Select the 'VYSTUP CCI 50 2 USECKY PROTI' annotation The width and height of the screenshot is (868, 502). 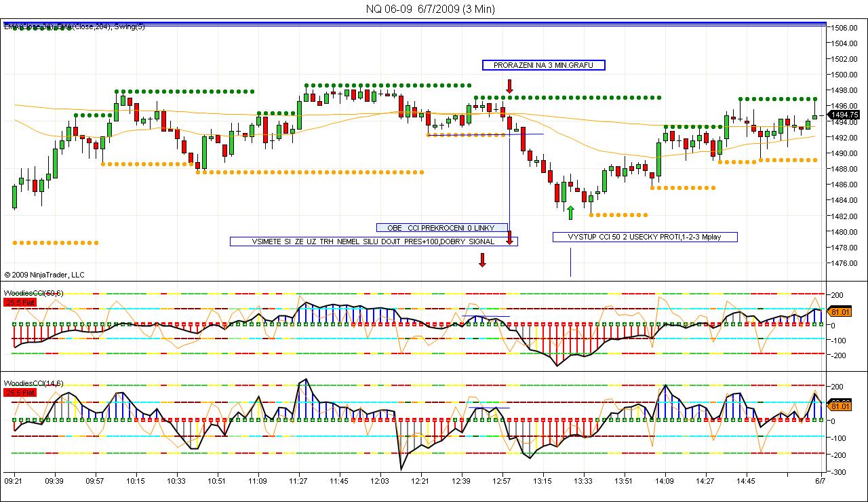pos(645,237)
